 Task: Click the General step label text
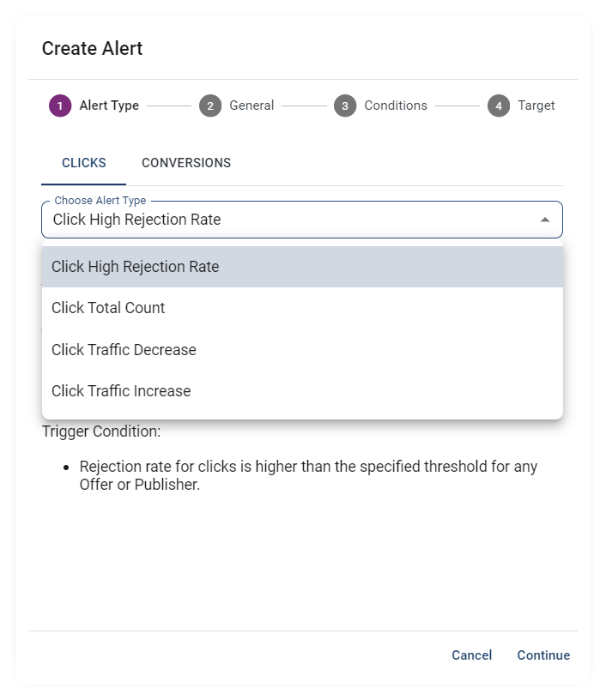[250, 105]
